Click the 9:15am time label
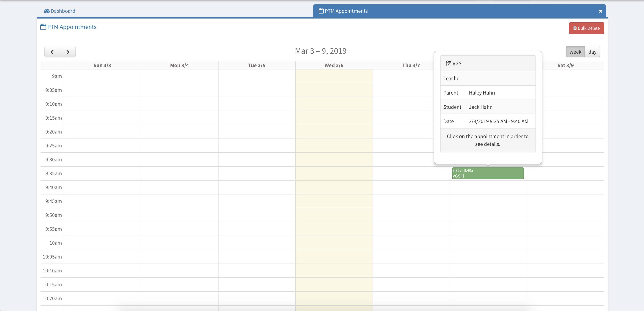 point(53,118)
